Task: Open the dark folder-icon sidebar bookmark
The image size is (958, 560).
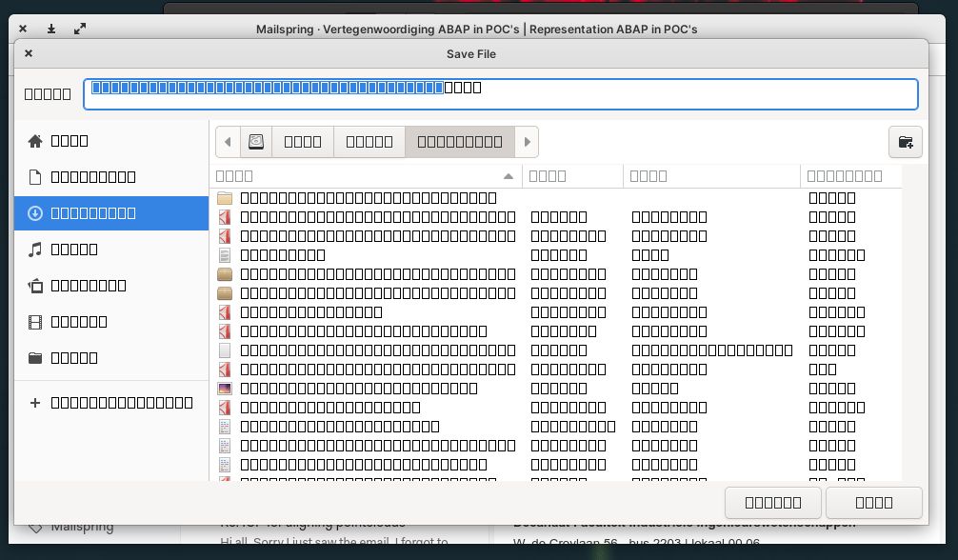Action: [111, 358]
